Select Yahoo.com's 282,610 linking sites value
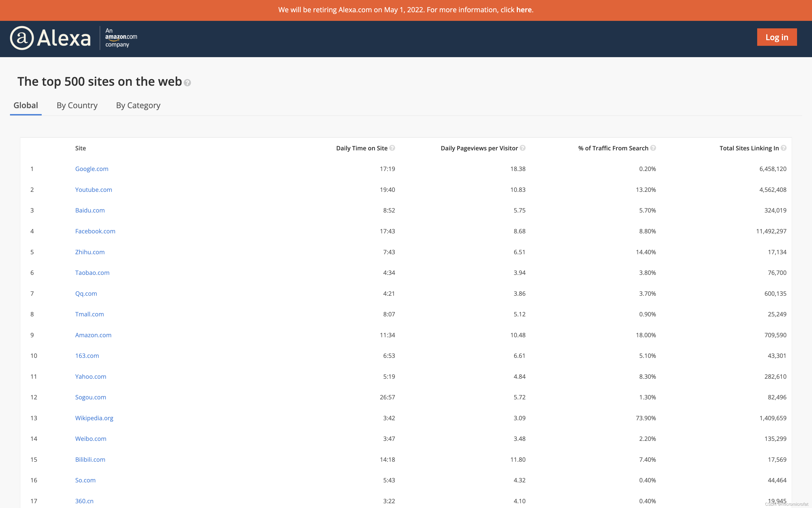This screenshot has height=508, width=812. coord(775,376)
